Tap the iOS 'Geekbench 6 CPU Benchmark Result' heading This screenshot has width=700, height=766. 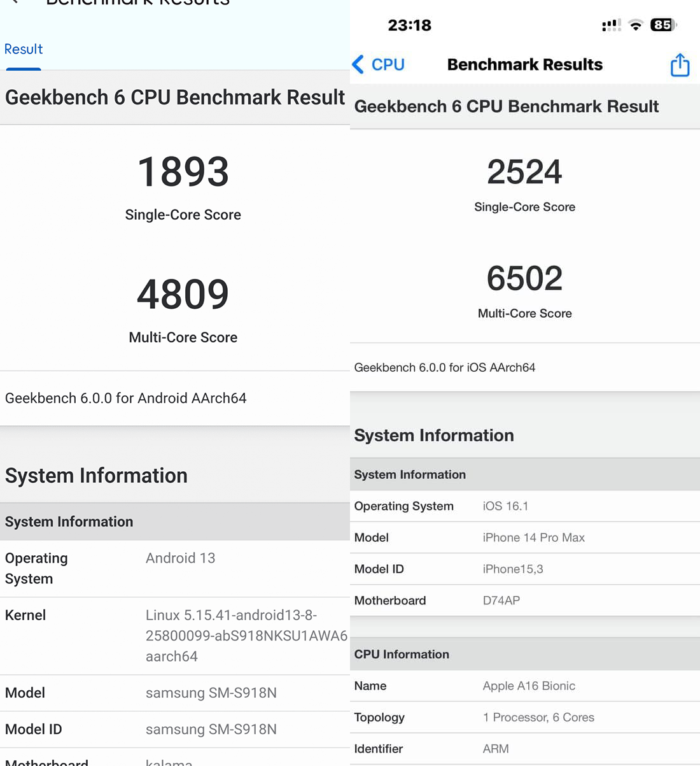[507, 106]
